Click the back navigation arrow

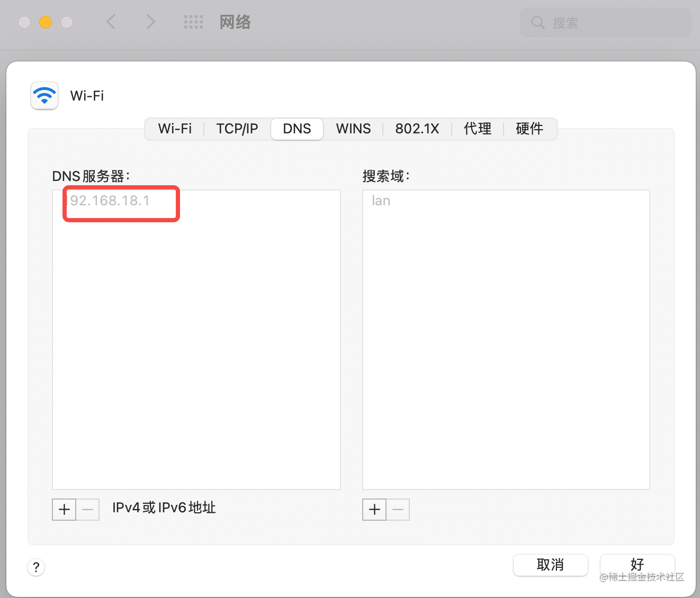click(111, 22)
